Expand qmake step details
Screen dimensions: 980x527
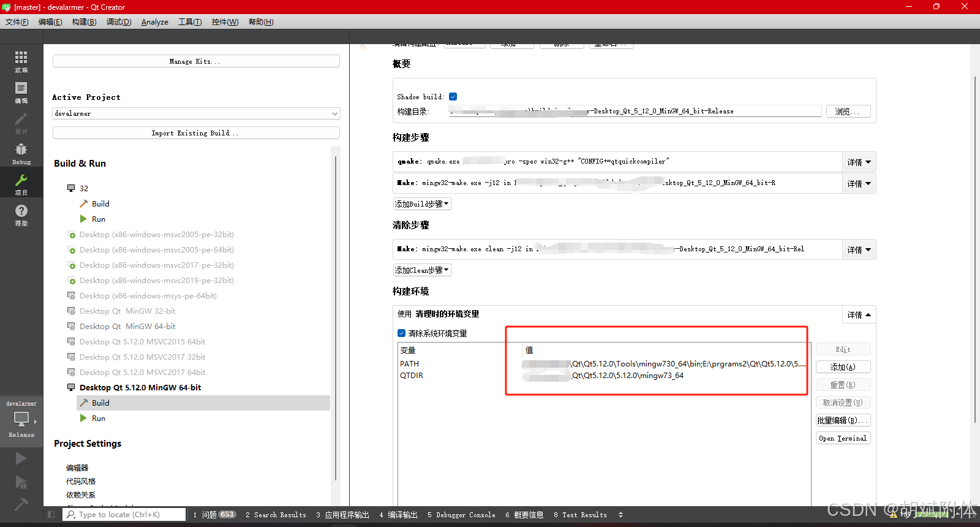pos(859,162)
